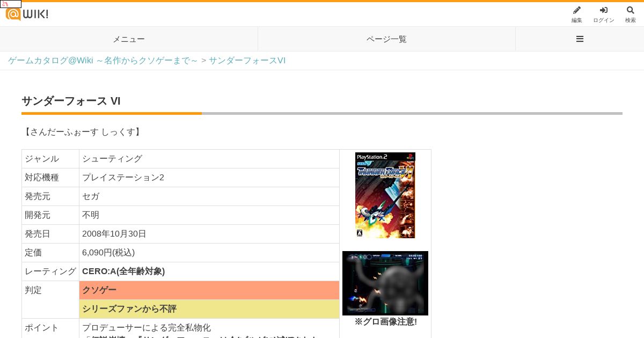
Task: Select the reading 【さんだーふぉーす しっくす】
Action: [x=83, y=132]
